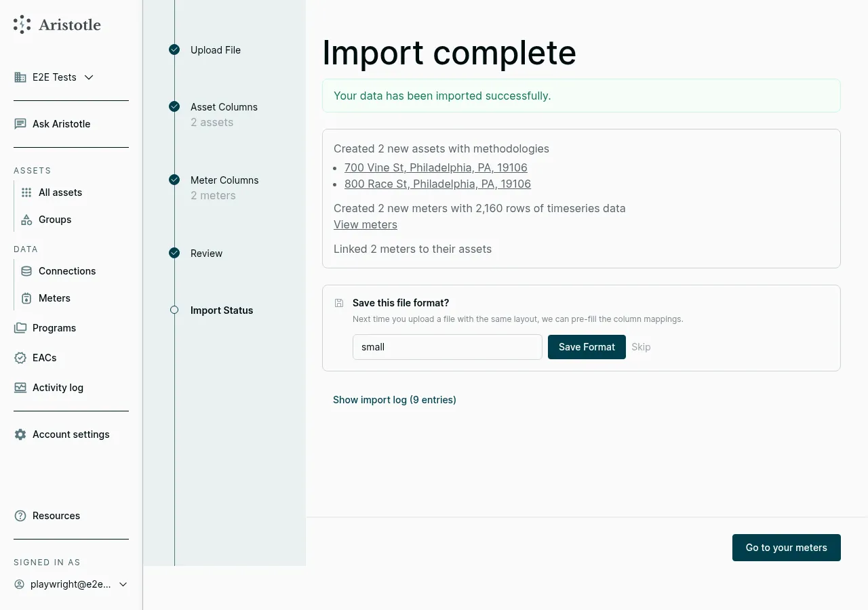The width and height of the screenshot is (868, 610).
Task: Open the Ask Aristotle chat icon
Action: tap(20, 124)
